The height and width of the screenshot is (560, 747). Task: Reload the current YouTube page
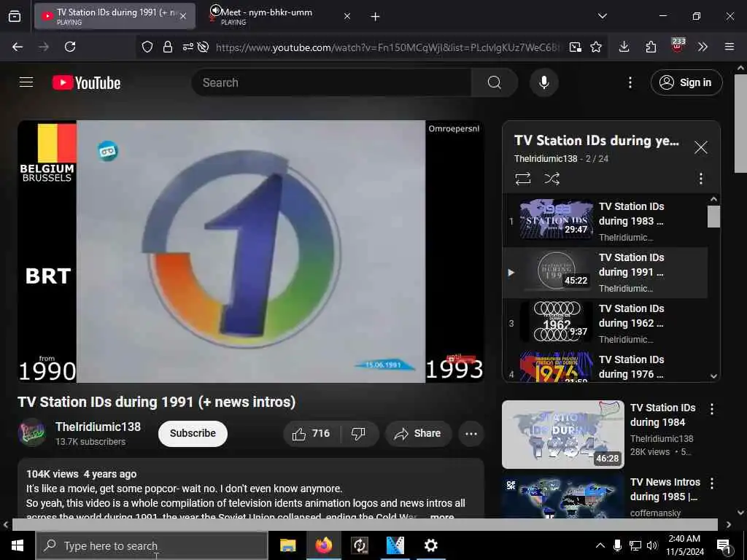tap(70, 47)
